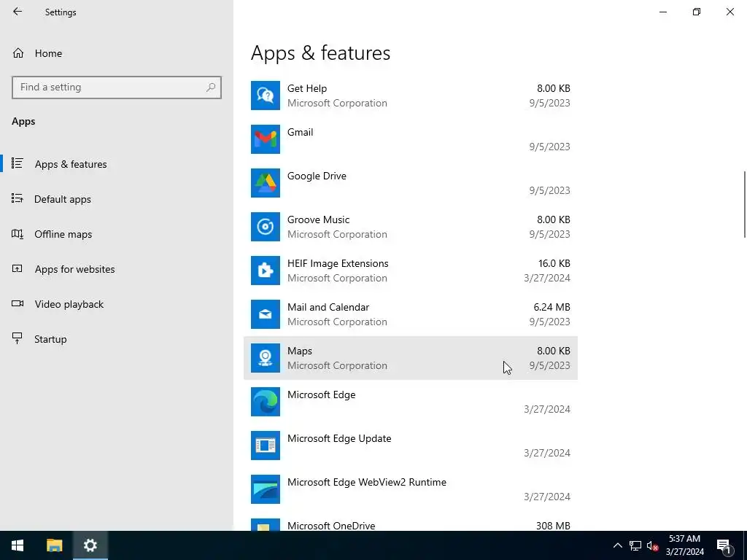The height and width of the screenshot is (560, 747).
Task: Click the Edge WebView2 Runtime icon
Action: [266, 489]
